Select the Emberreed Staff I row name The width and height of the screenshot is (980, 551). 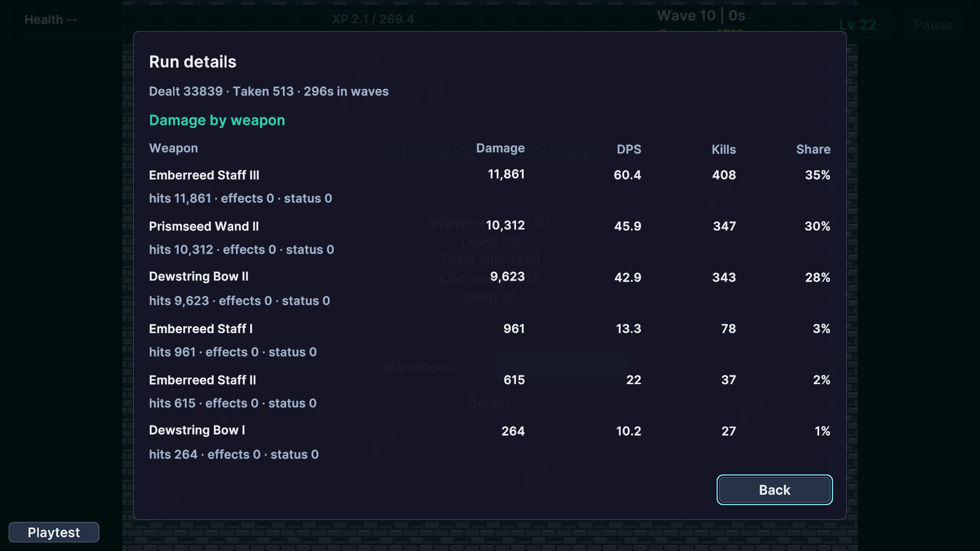pyautogui.click(x=201, y=329)
